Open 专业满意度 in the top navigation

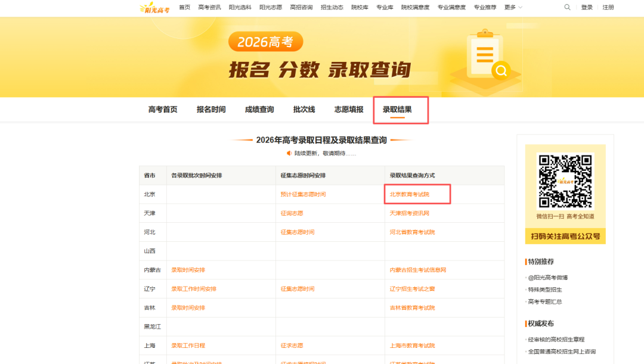pos(451,7)
